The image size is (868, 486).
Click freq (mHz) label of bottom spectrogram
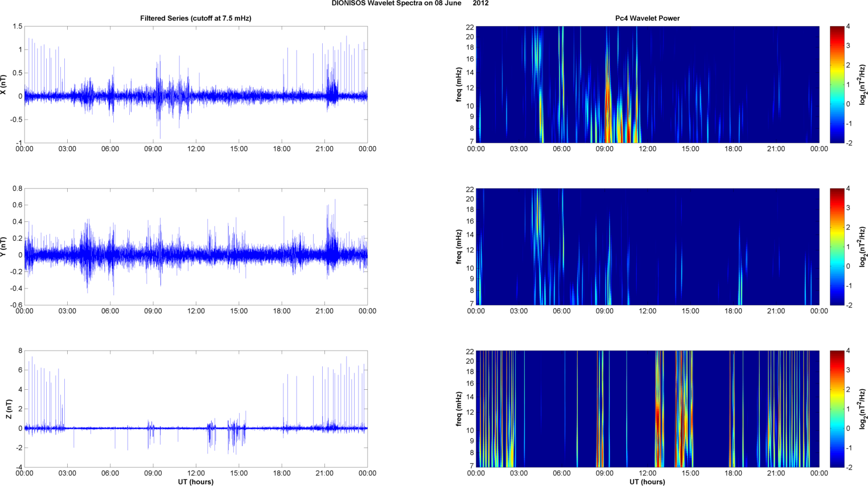coord(459,409)
